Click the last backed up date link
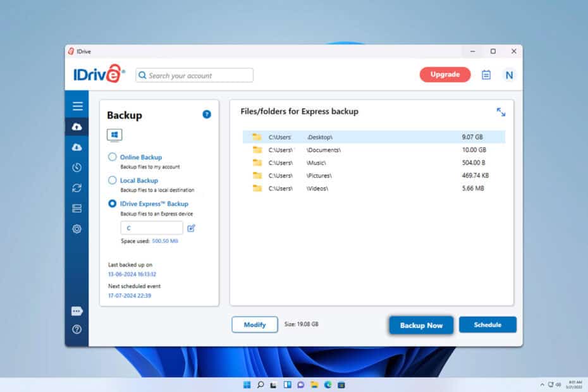 [x=132, y=274]
